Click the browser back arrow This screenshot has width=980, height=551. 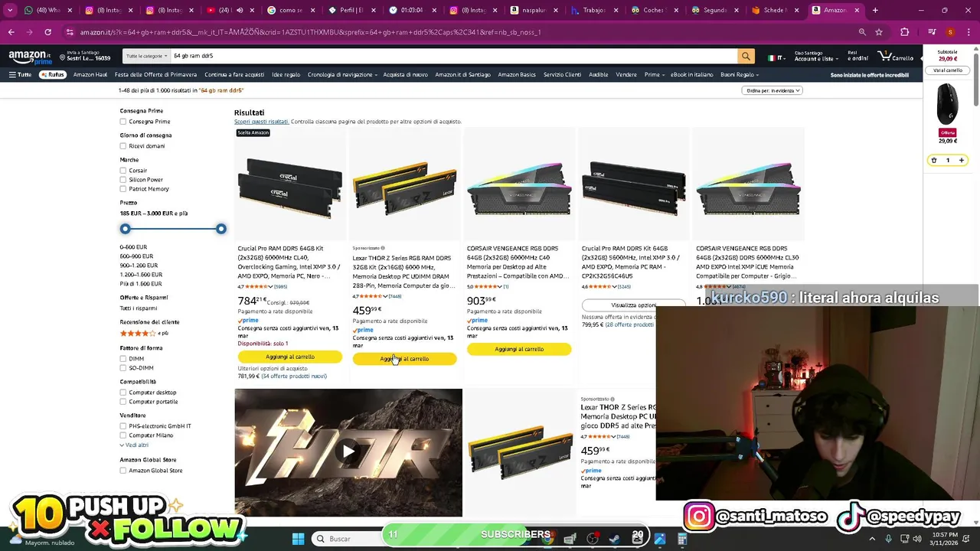coord(11,32)
